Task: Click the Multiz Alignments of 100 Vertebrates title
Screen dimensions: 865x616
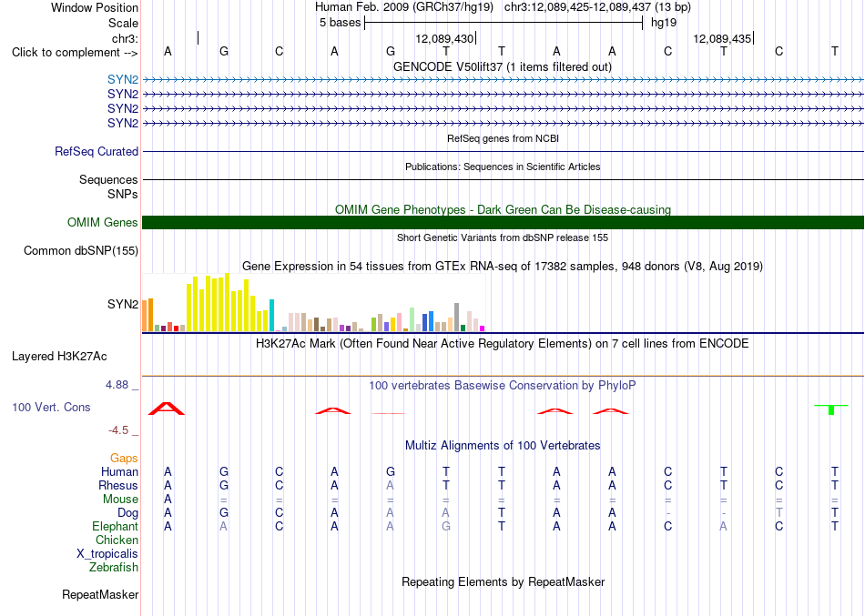Action: click(503, 445)
